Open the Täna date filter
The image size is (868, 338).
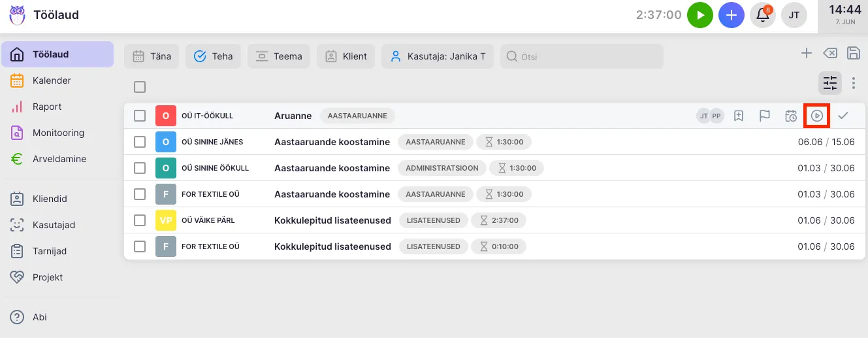[x=152, y=56]
